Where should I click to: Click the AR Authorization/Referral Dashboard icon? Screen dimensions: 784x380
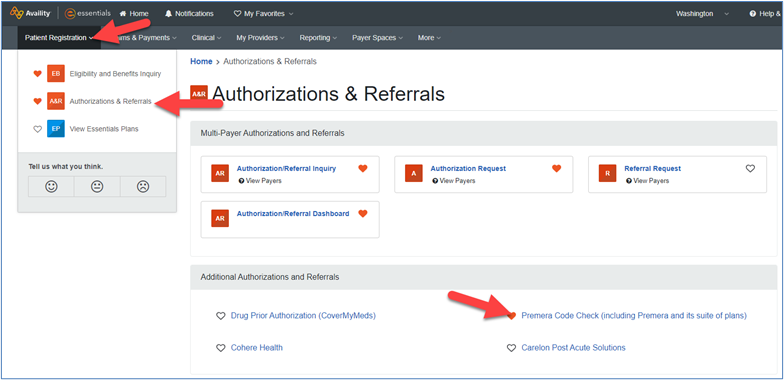tap(220, 218)
